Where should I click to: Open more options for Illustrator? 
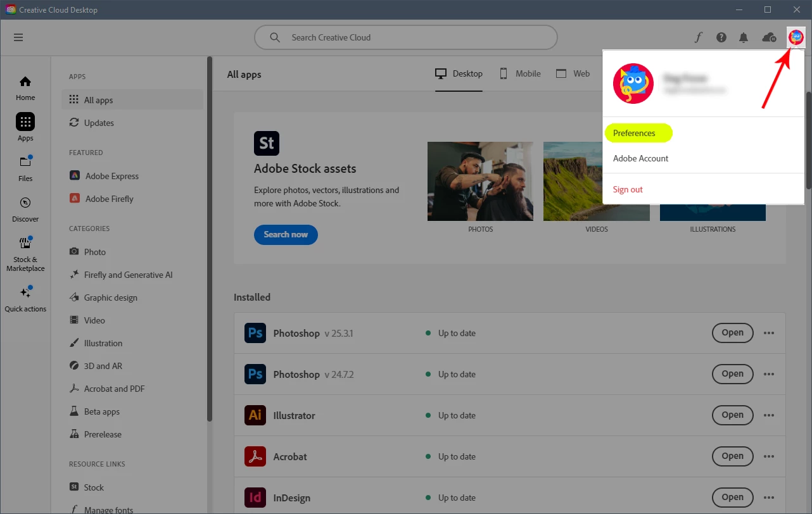click(769, 415)
